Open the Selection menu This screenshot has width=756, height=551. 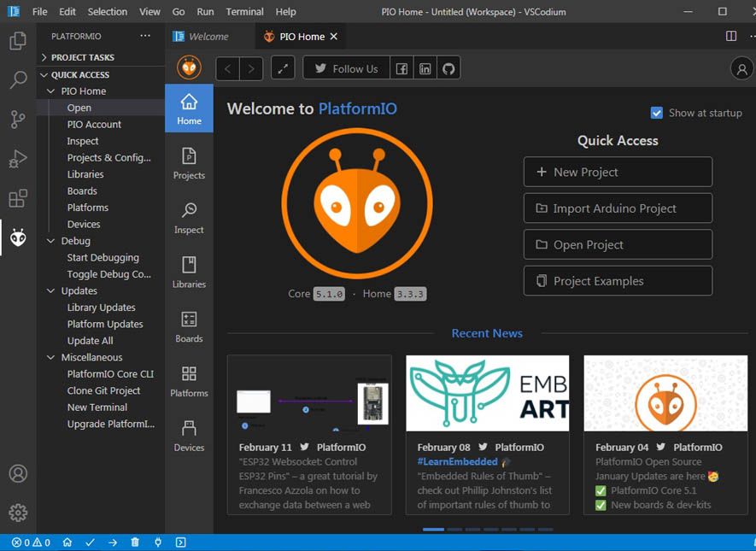coord(107,12)
